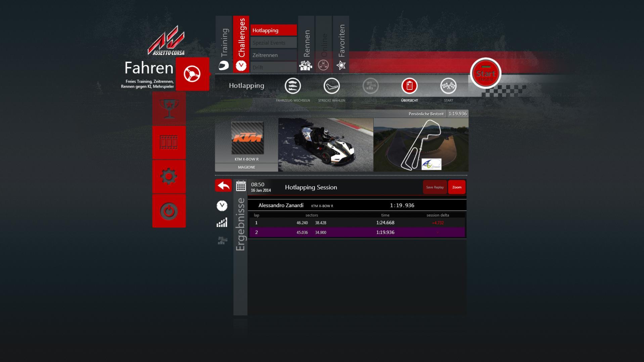This screenshot has height=362, width=644.
Task: Click the session delta +4.732 value
Action: pyautogui.click(x=438, y=223)
